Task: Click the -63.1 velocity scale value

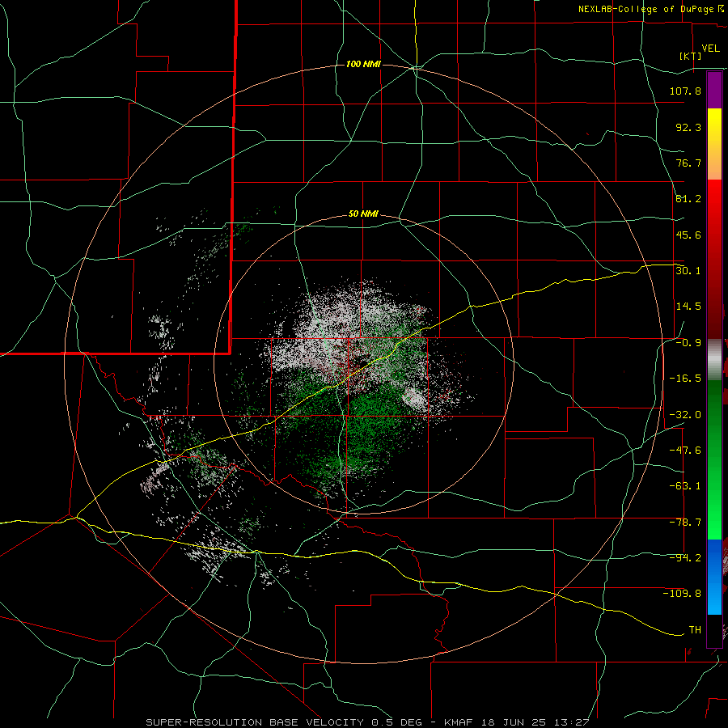Action: 685,486
